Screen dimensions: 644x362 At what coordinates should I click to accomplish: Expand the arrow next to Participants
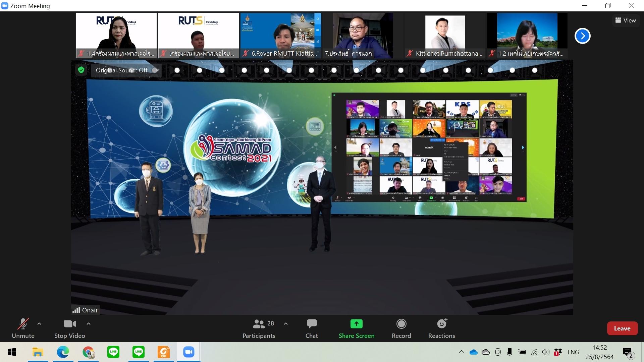click(x=286, y=324)
